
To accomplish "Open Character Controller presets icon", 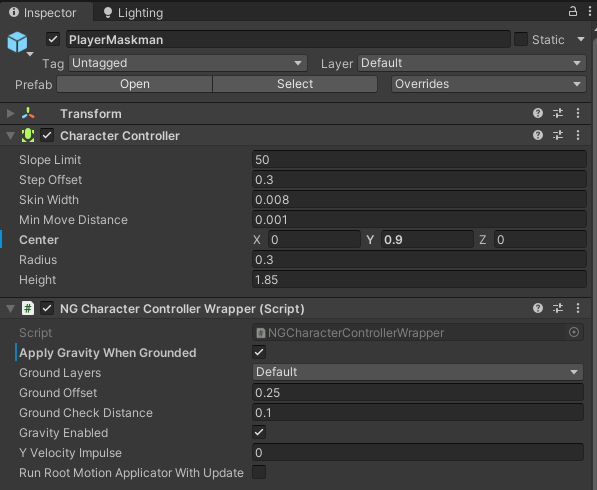I will point(558,135).
